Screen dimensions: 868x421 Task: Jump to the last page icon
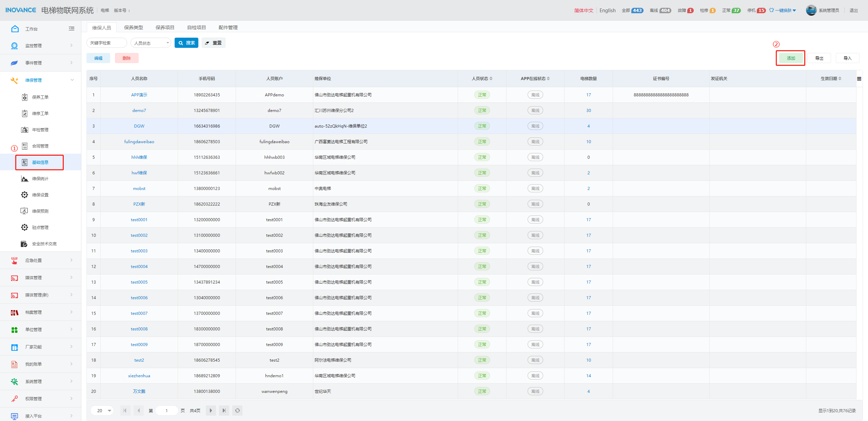224,410
